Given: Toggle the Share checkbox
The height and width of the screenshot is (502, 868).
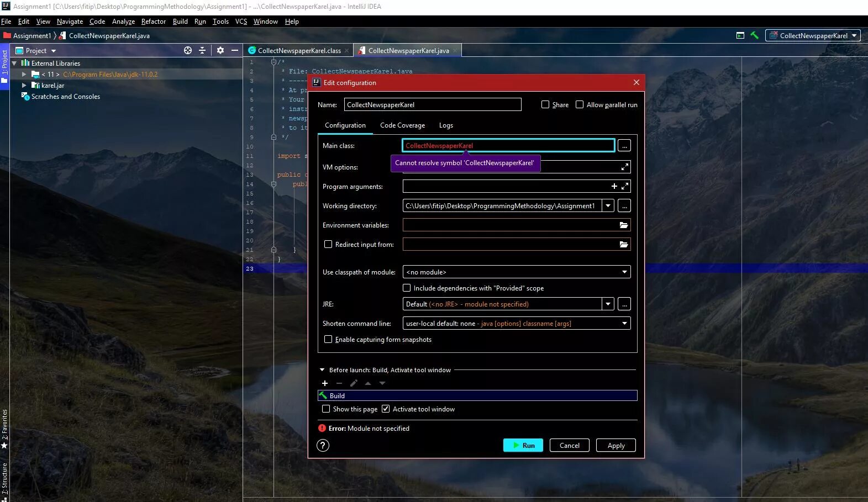Looking at the screenshot, I should (x=545, y=104).
